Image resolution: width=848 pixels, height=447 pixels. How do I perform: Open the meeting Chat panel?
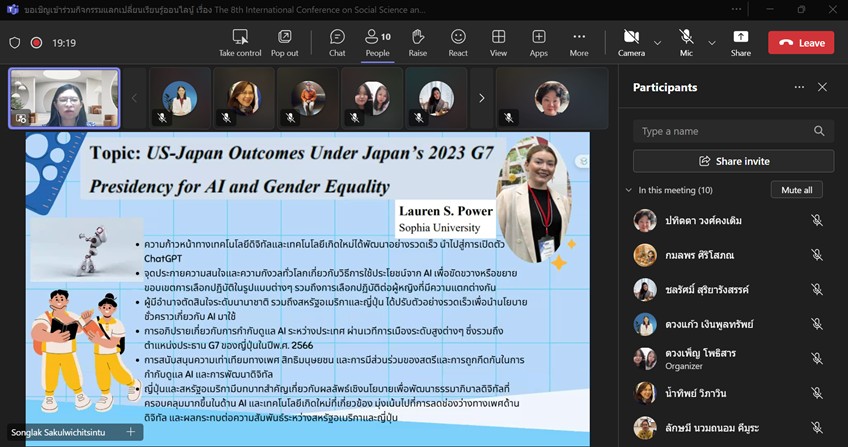(337, 42)
